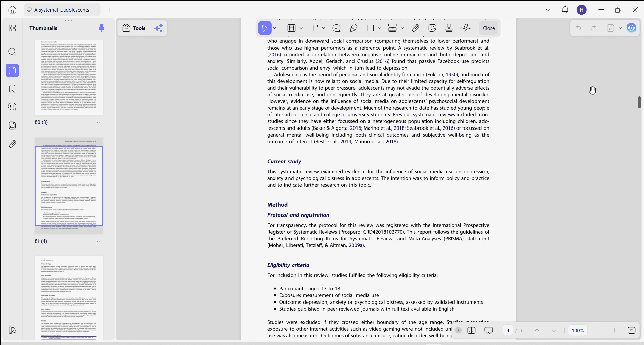
Task: Go to the Home icon
Action: click(x=12, y=10)
